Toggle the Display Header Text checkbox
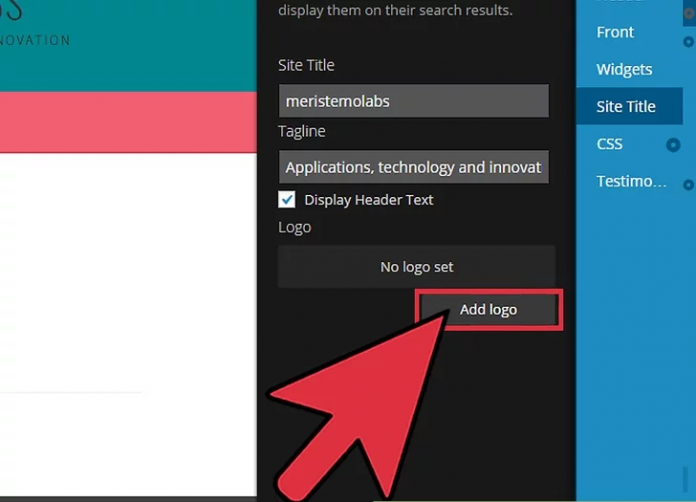This screenshot has height=502, width=696. (x=287, y=199)
